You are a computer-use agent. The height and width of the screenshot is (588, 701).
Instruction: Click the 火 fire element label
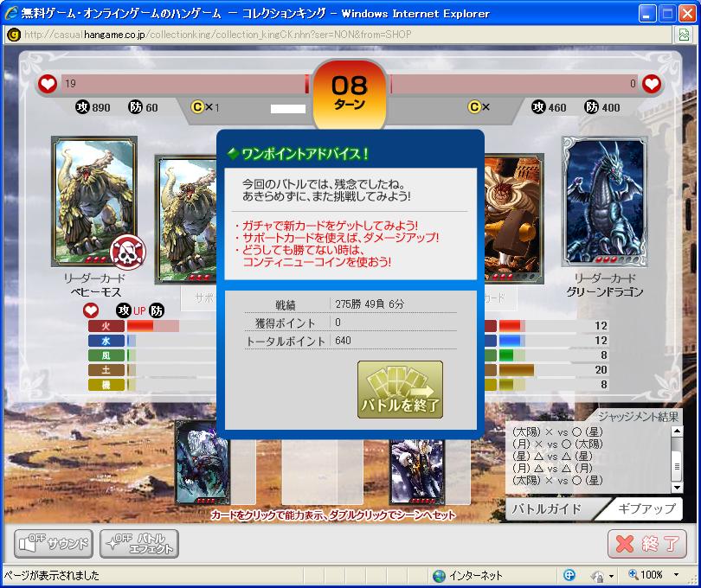coord(106,326)
